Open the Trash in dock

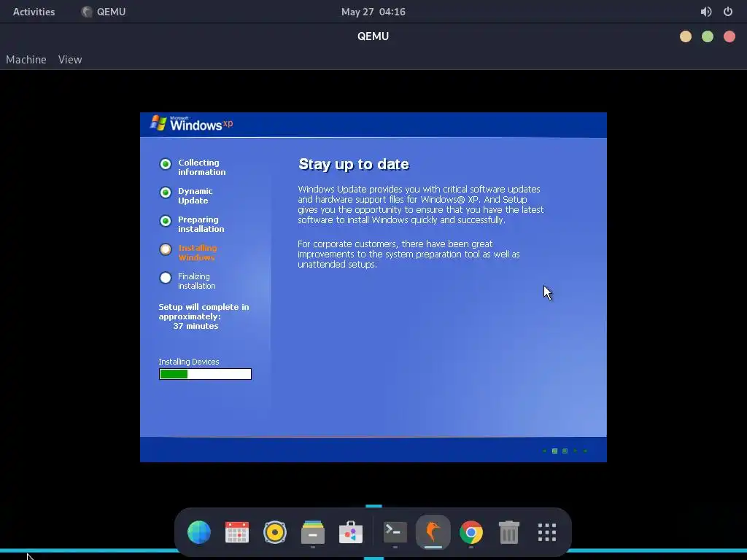(x=508, y=532)
